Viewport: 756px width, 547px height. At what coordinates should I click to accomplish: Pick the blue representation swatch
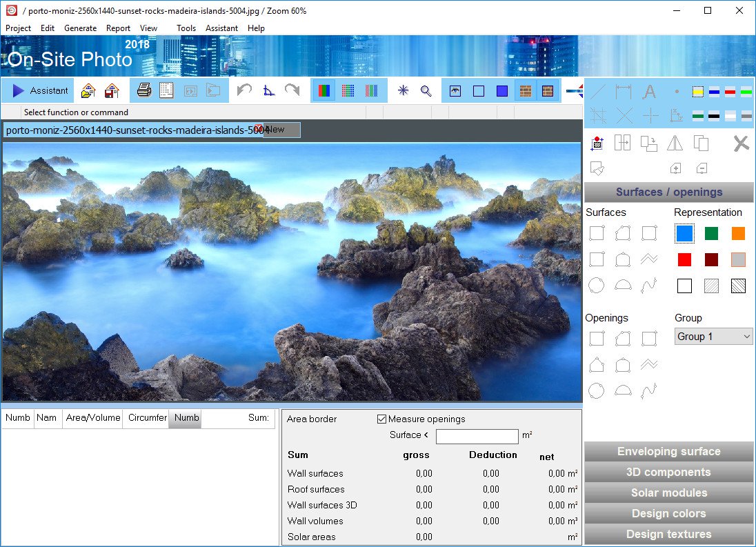[684, 233]
